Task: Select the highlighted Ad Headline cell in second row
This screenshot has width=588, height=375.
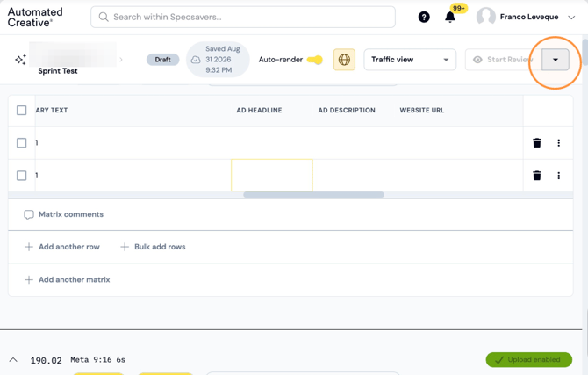Action: pyautogui.click(x=272, y=176)
